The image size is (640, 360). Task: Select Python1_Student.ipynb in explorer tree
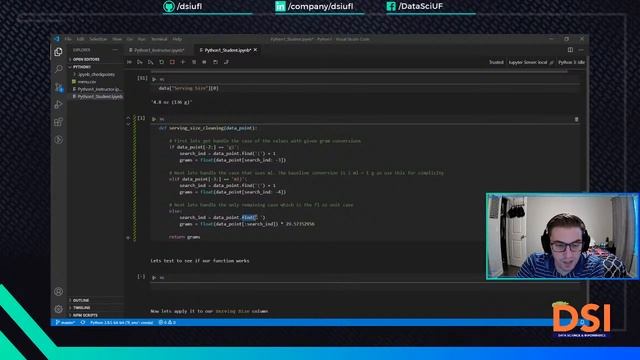(100, 97)
